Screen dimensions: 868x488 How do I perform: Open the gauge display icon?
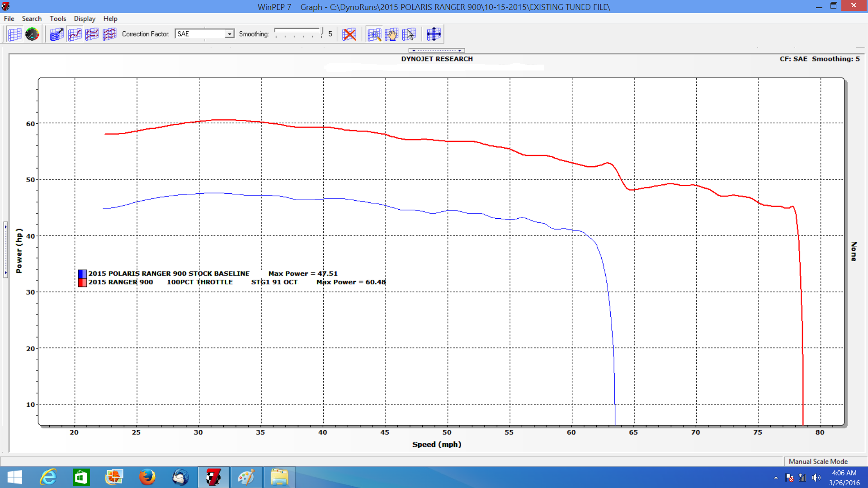tap(32, 34)
